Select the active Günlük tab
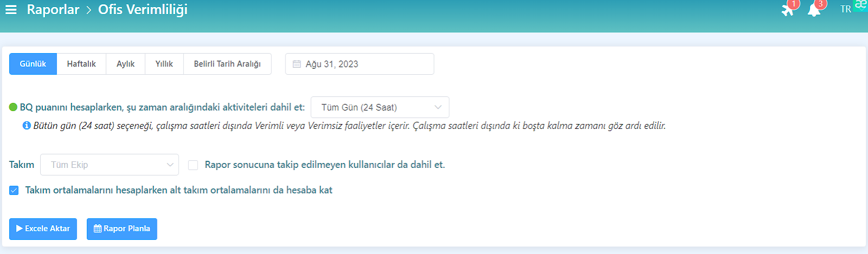This screenshot has height=254, width=868. (x=33, y=64)
